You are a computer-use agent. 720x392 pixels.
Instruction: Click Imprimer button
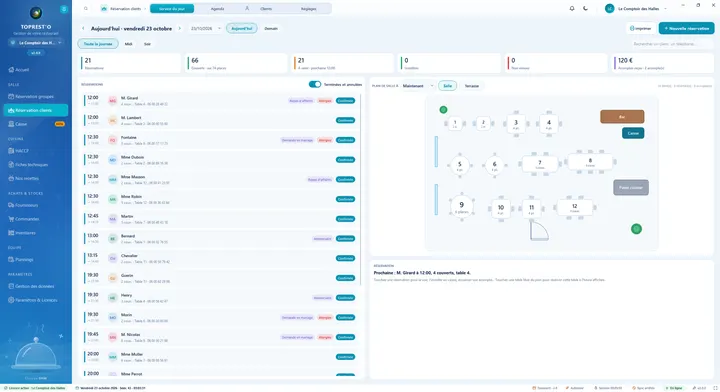click(x=641, y=28)
